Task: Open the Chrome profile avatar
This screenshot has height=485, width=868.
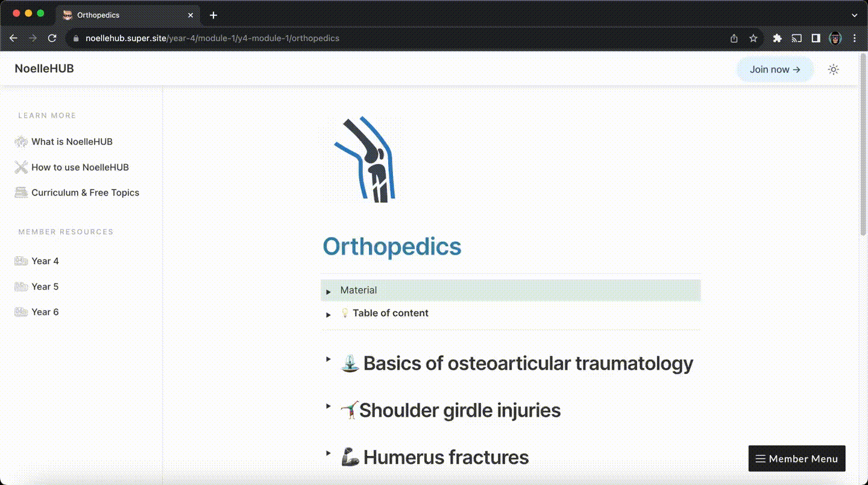Action: [835, 38]
